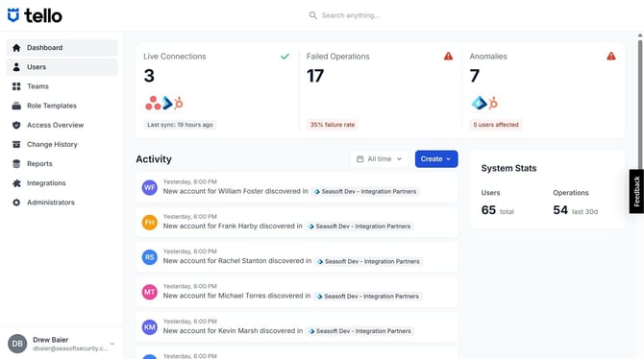Click the HubSpot icon under Anomalies
Screen dimensions: 644x359
coord(492,103)
